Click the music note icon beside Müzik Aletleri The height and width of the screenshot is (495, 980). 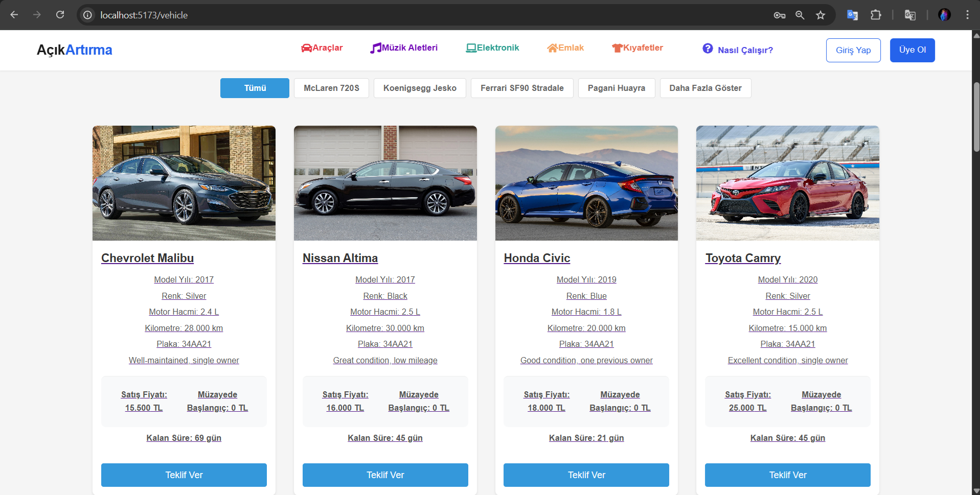[x=376, y=48]
